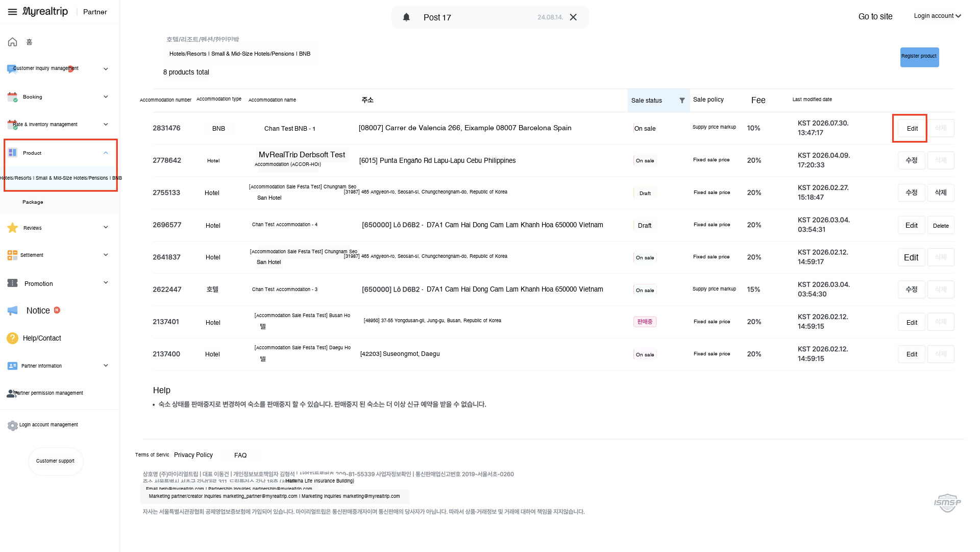The width and height of the screenshot is (980, 552).
Task: Click 수정 button for accommodation 2778642
Action: [912, 160]
